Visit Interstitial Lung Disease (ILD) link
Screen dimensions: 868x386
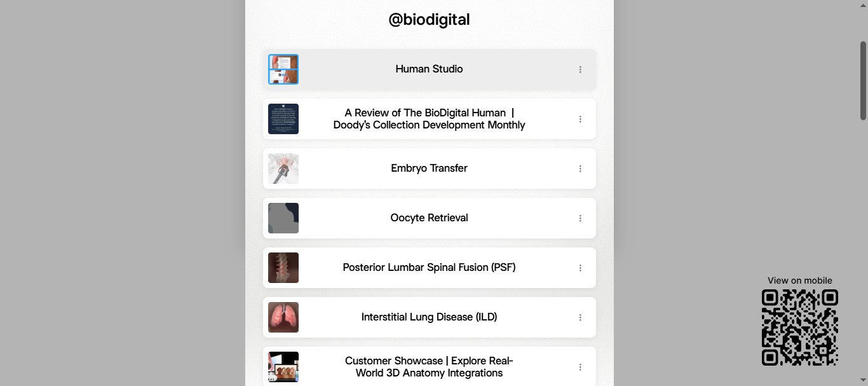(429, 317)
